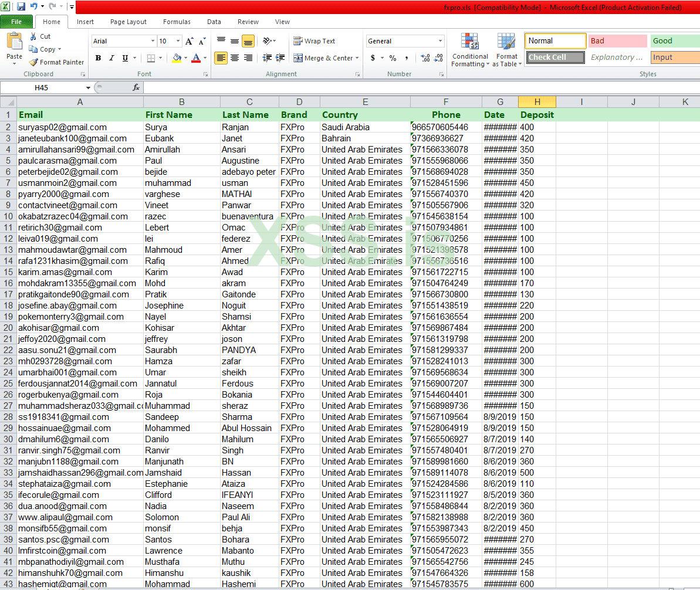Screen dimensions: 700x590
Task: Open the Formulas ribbon tab
Action: tap(177, 22)
